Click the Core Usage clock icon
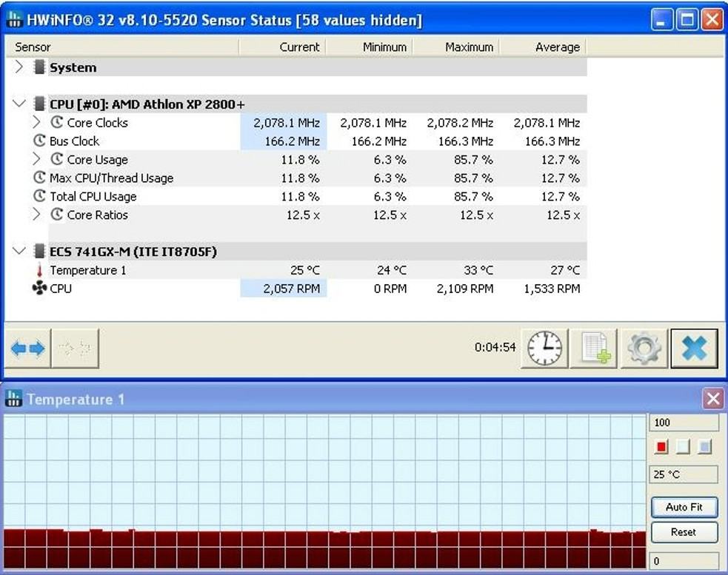The width and height of the screenshot is (728, 575). tap(56, 159)
